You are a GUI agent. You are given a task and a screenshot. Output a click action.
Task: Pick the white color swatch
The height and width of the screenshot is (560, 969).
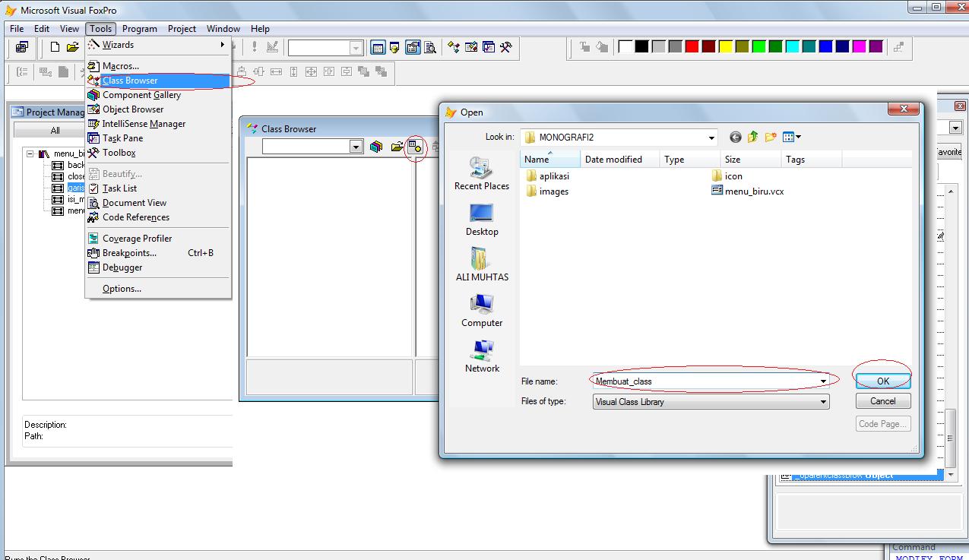coord(625,47)
